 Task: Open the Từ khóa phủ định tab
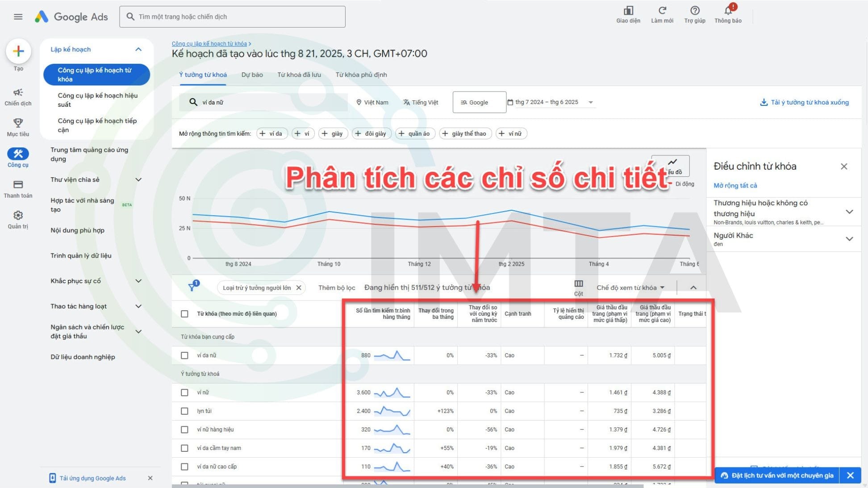tap(361, 75)
